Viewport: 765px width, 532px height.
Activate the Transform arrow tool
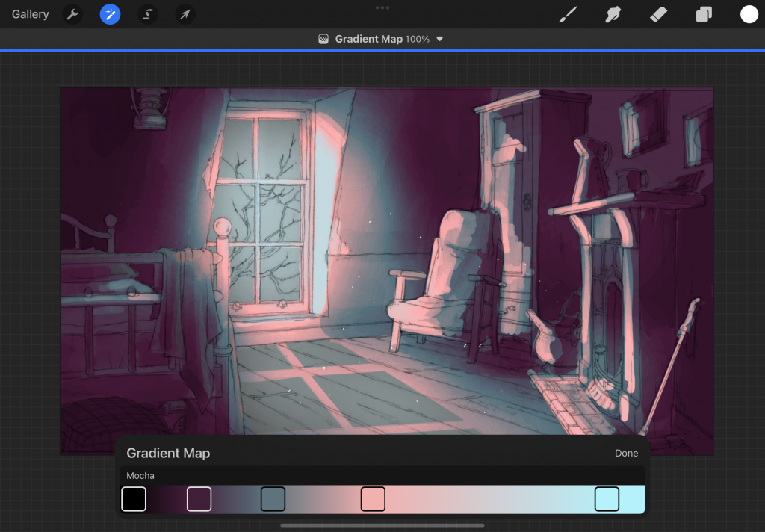pyautogui.click(x=185, y=14)
